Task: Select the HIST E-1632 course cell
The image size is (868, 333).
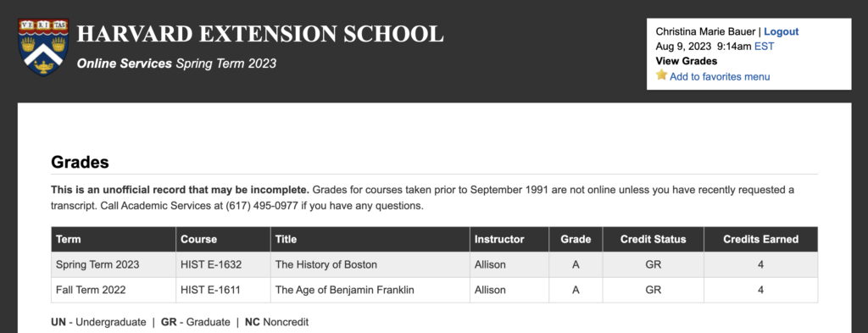Action: pyautogui.click(x=223, y=265)
